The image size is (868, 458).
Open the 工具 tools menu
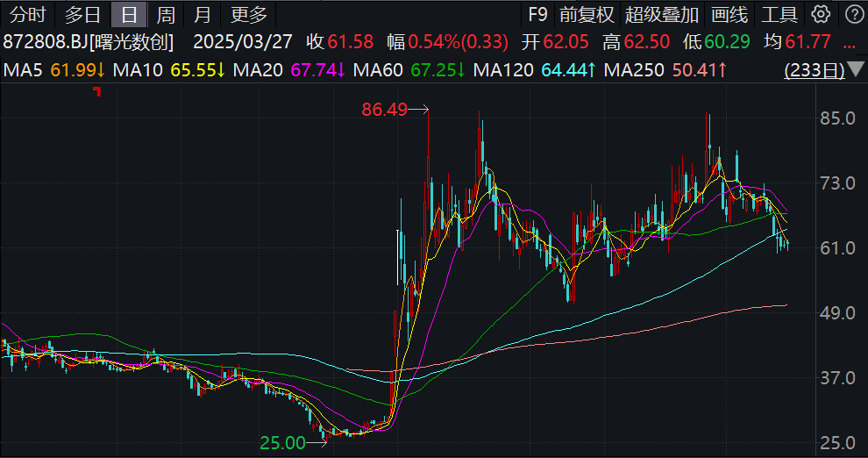pyautogui.click(x=779, y=14)
